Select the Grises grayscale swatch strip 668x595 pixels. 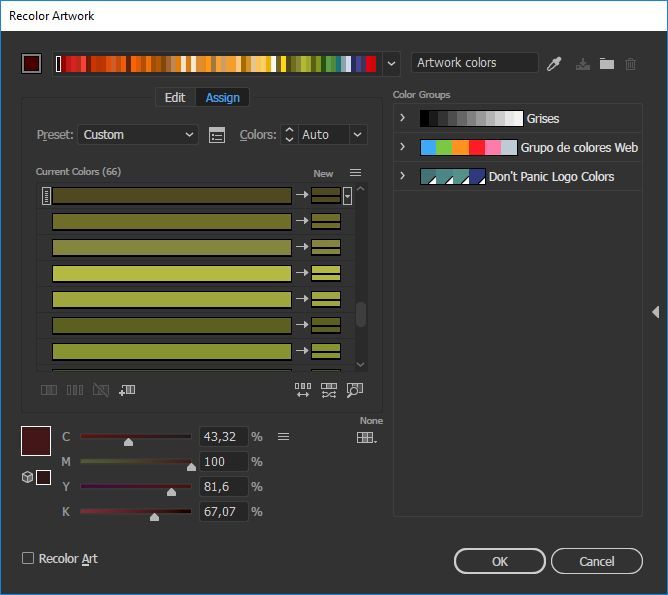pyautogui.click(x=471, y=118)
